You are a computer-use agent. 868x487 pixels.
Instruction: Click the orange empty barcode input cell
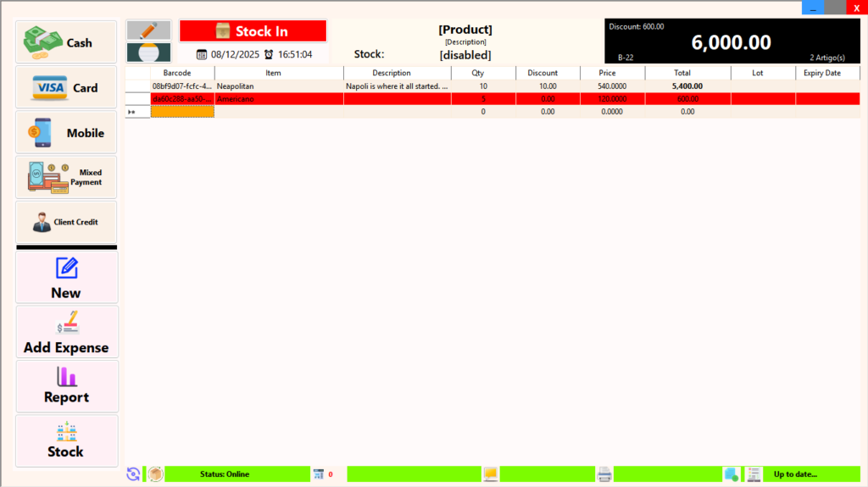pos(182,112)
